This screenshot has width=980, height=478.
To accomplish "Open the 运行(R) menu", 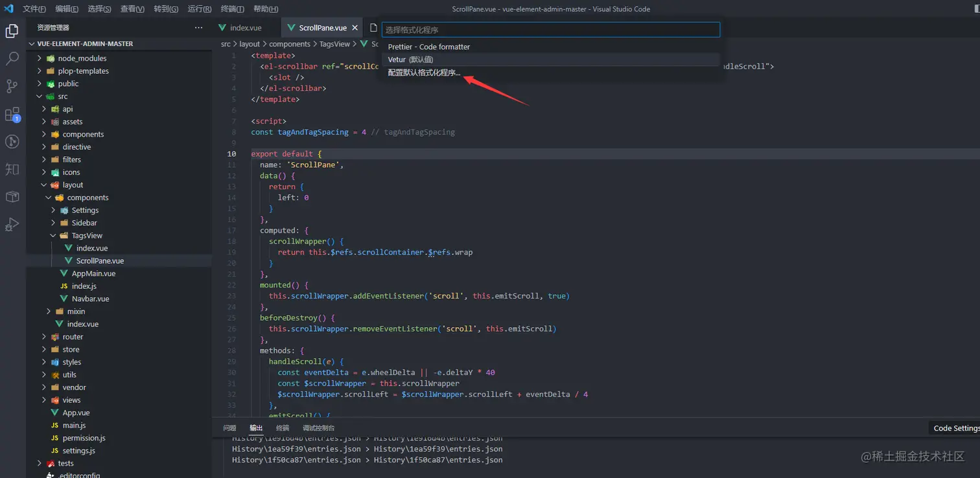I will 199,9.
